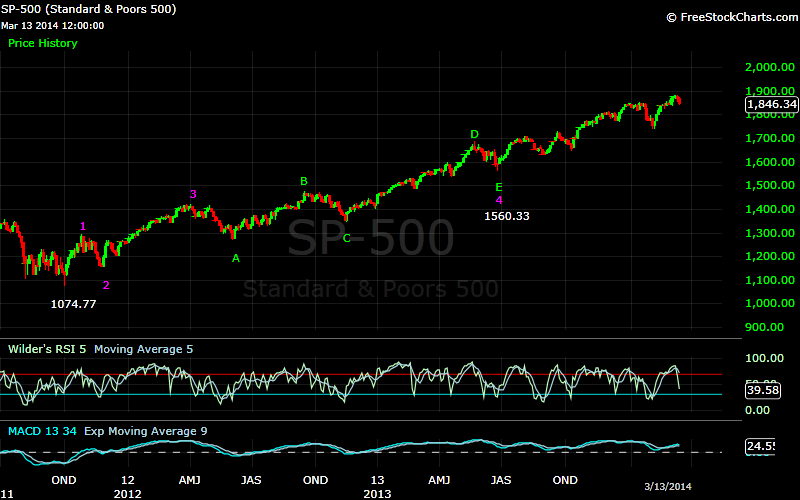Select the Price History pane label

43,43
